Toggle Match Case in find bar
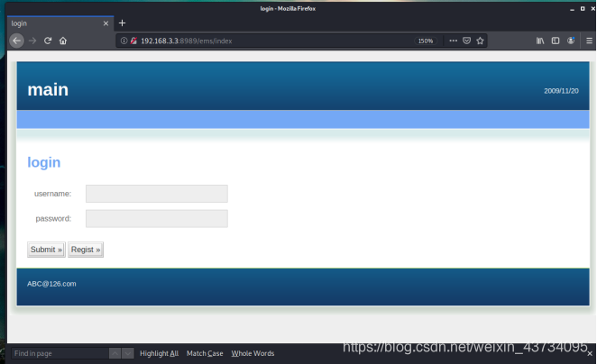Screen dimensions: 597x364 point(205,353)
